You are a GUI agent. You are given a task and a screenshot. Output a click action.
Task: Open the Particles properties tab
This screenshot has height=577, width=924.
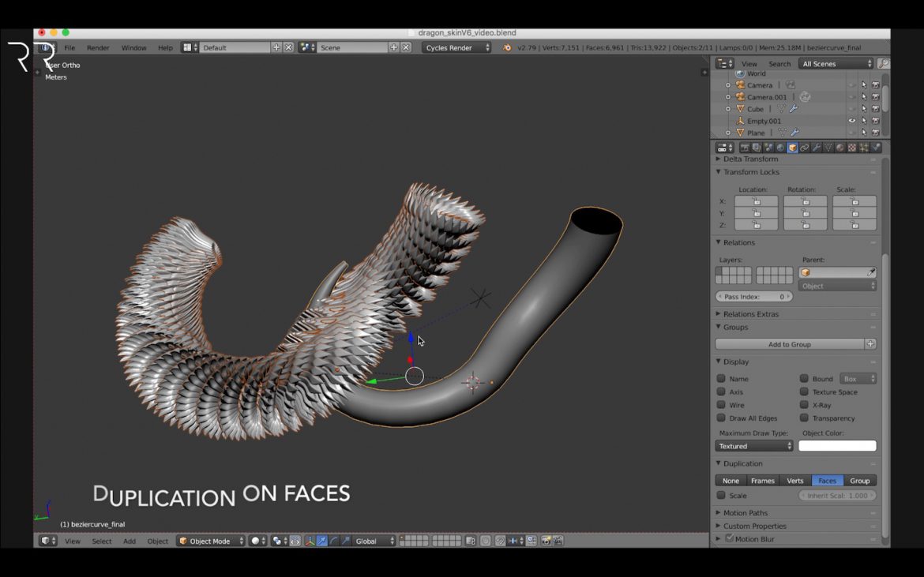864,148
